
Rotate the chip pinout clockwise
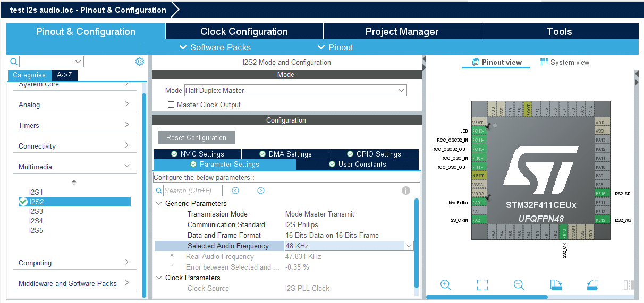click(x=556, y=285)
